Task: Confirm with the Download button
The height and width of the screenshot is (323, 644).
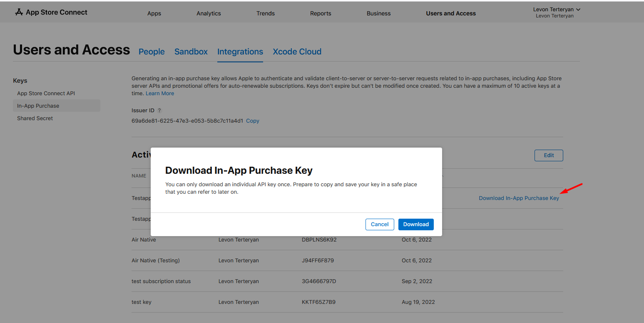Action: point(416,224)
